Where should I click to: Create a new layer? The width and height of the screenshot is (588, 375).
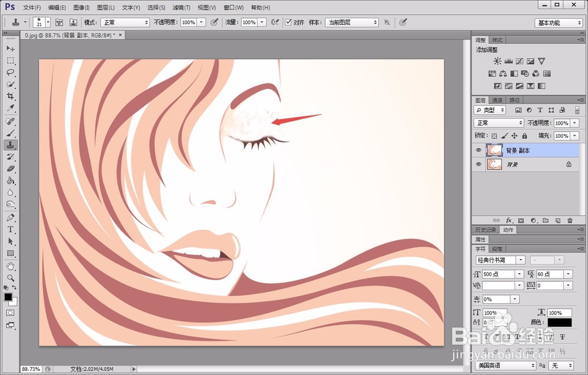click(x=558, y=220)
